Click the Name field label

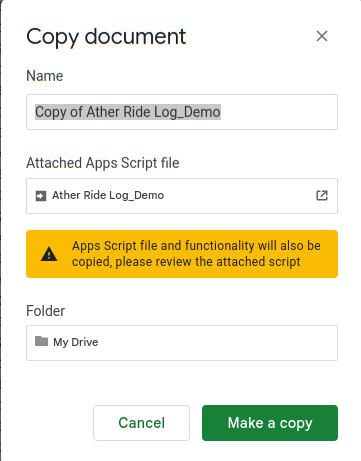click(45, 76)
